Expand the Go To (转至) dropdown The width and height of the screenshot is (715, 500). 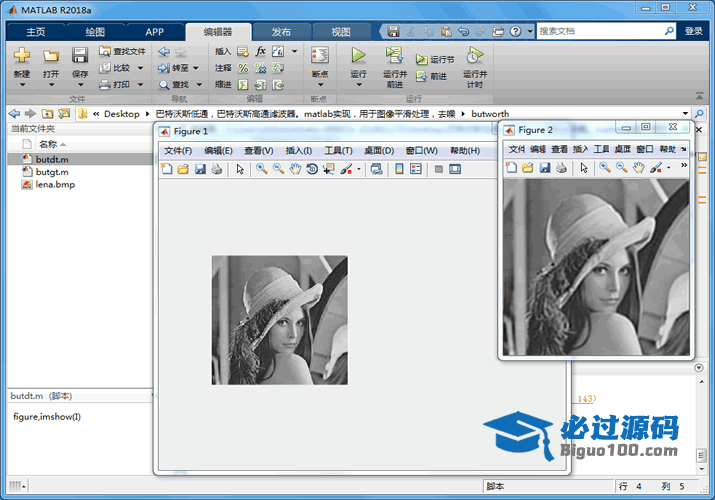click(x=196, y=68)
